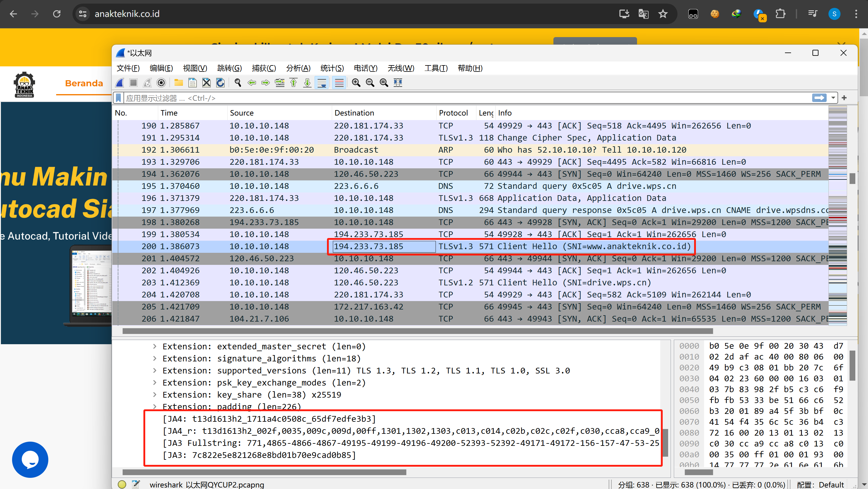The image size is (868, 489).
Task: Toggle packet list coloring rules button
Action: [339, 83]
